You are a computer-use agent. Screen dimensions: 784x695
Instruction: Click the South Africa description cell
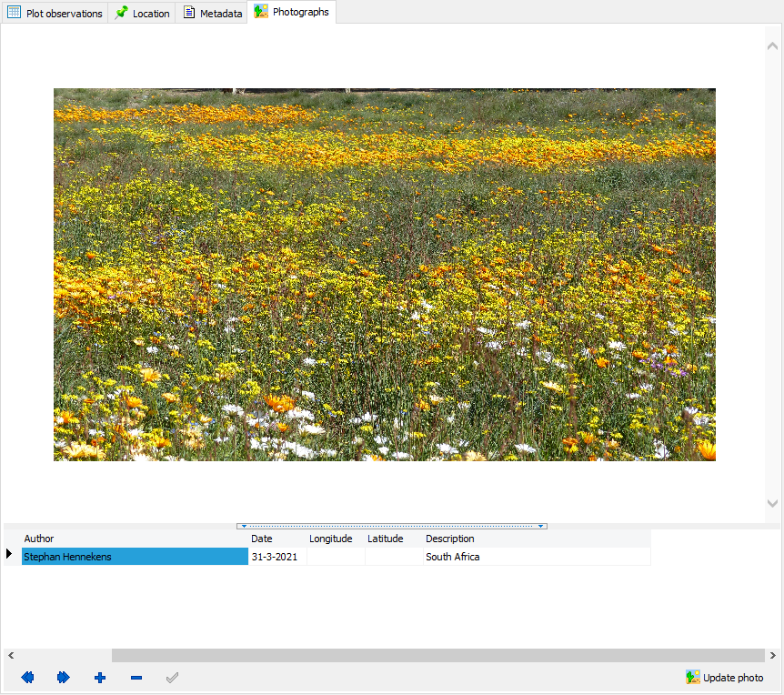[537, 557]
